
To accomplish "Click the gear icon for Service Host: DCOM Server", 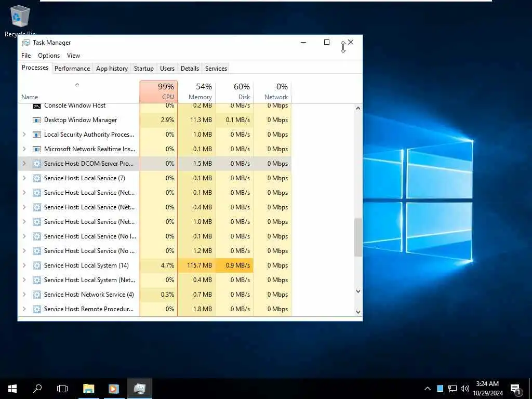I will [x=37, y=164].
